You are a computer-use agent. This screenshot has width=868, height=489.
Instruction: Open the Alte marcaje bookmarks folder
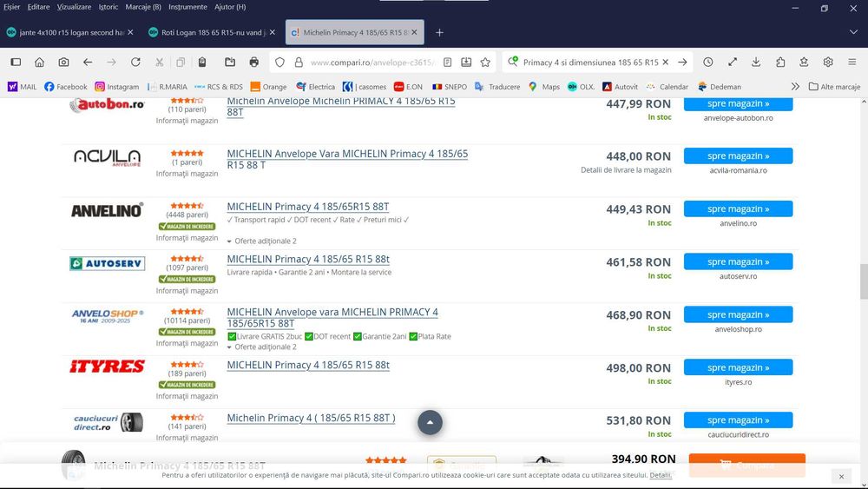click(834, 86)
